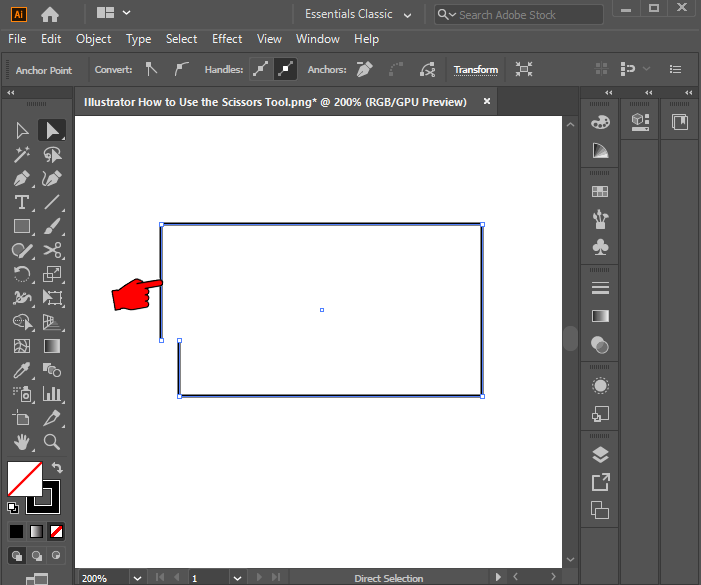Open the Effect menu
This screenshot has height=585, width=701.
click(227, 39)
